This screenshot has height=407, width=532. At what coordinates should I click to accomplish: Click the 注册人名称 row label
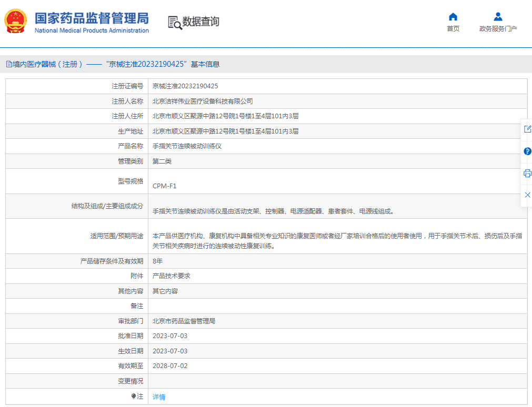coord(127,101)
